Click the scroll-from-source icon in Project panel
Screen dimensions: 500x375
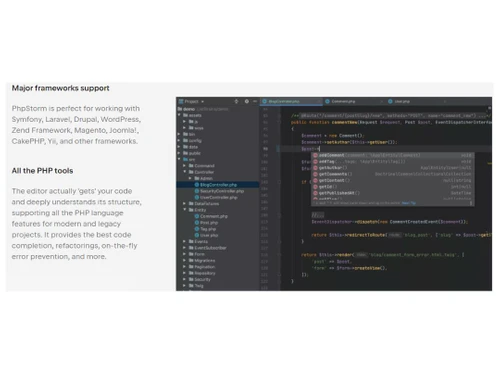[x=236, y=101]
